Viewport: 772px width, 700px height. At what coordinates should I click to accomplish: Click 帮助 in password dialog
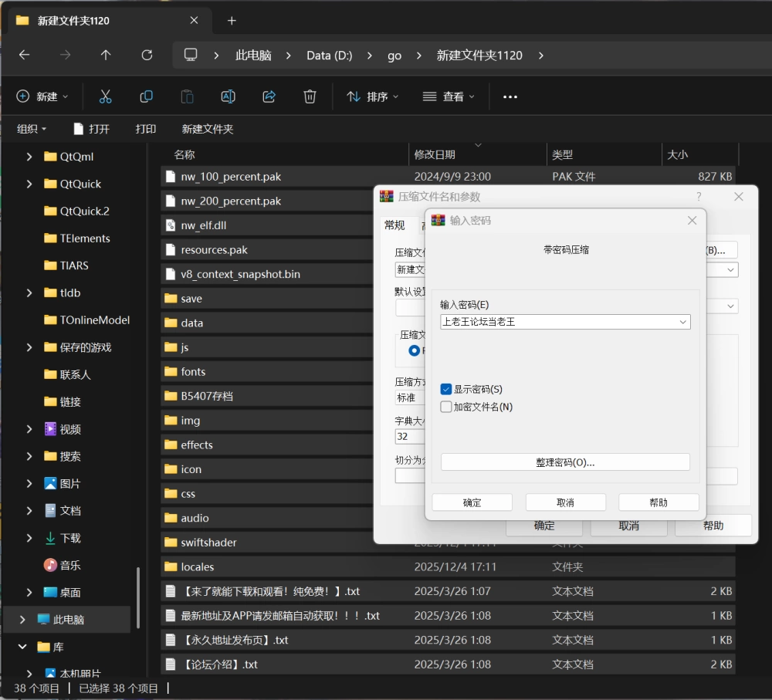click(x=659, y=502)
